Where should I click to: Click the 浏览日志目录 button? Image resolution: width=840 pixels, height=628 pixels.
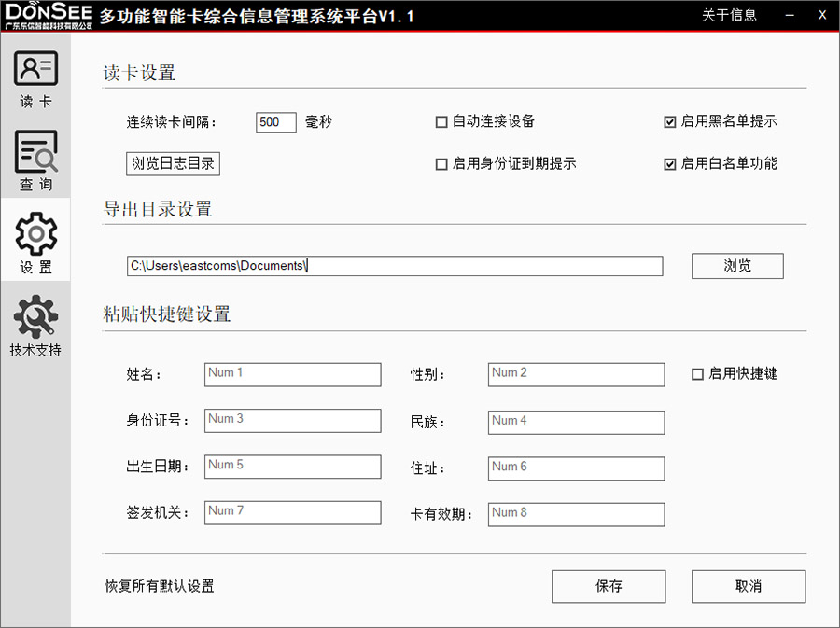pos(172,162)
